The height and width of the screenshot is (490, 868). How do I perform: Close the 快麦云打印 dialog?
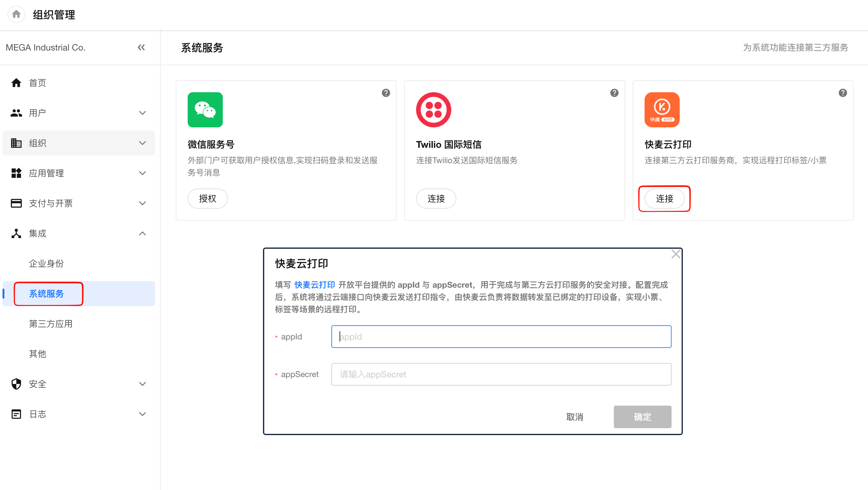coord(676,254)
